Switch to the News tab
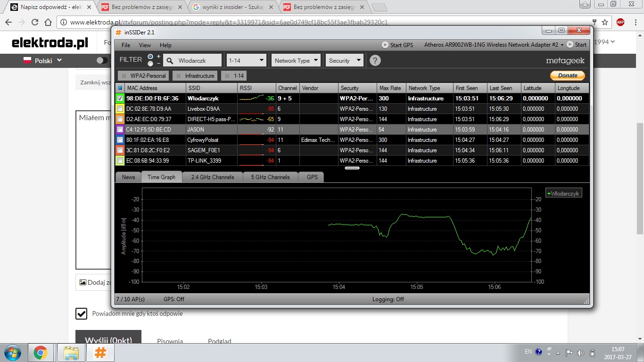This screenshot has width=644, height=362. pyautogui.click(x=128, y=177)
